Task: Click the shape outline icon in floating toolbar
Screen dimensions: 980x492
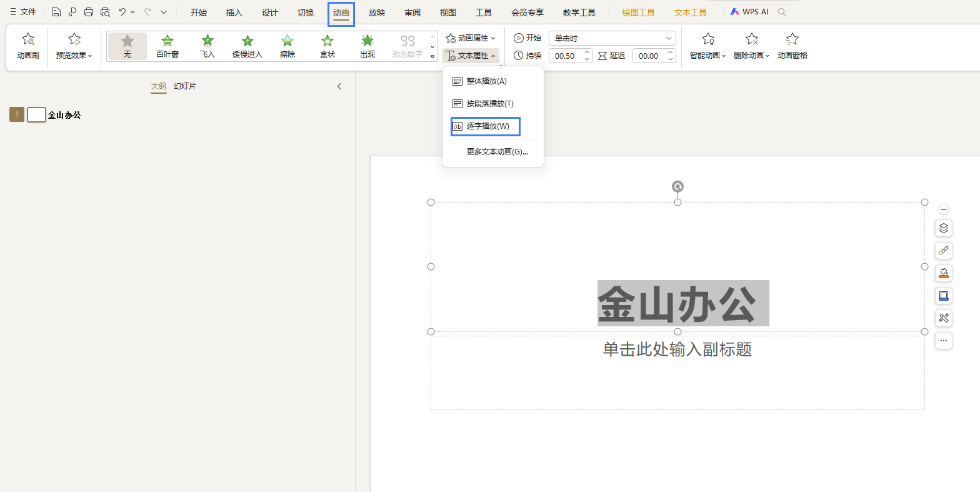Action: [944, 296]
